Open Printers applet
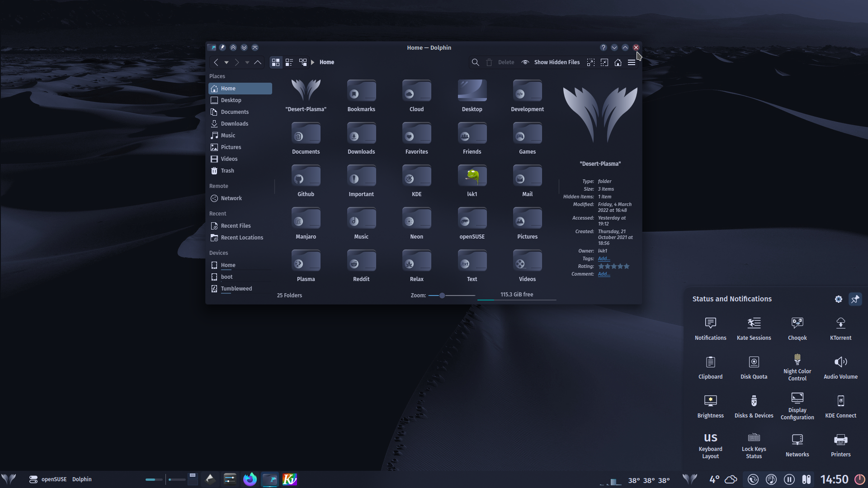Viewport: 868px width, 488px height. click(841, 445)
